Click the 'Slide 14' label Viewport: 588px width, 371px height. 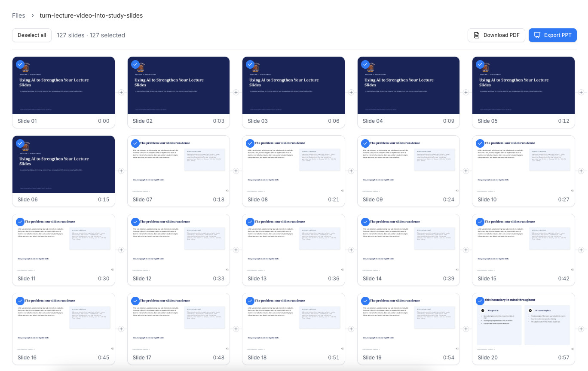[372, 279]
